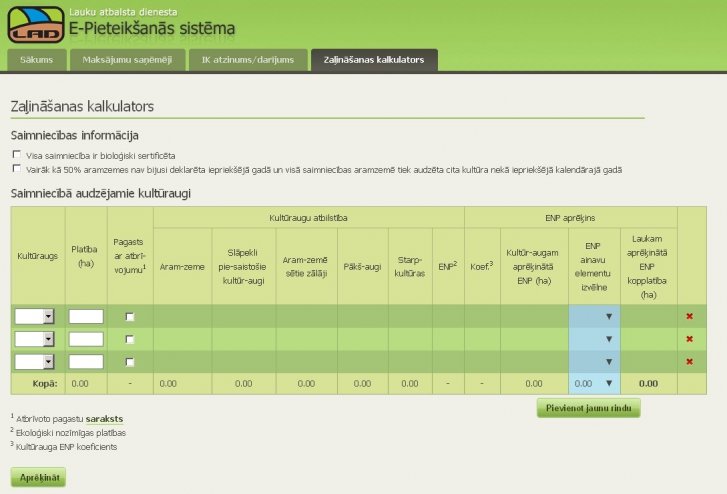The image size is (727, 494).
Task: Open Kultūraugs dropdown in third row
Action: point(34,362)
